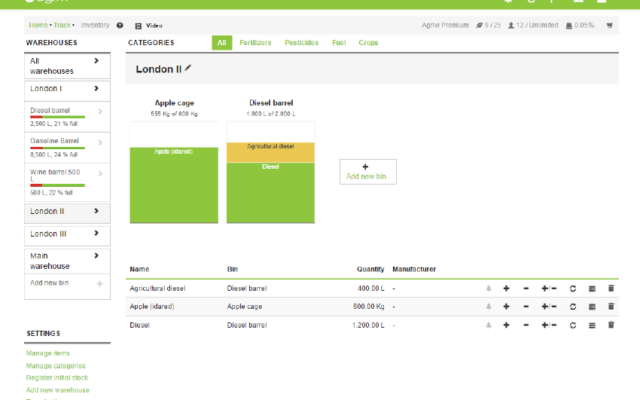This screenshot has width=640, height=400.
Task: Click yellow Agricultural diesel segment in barrel
Action: click(x=271, y=153)
